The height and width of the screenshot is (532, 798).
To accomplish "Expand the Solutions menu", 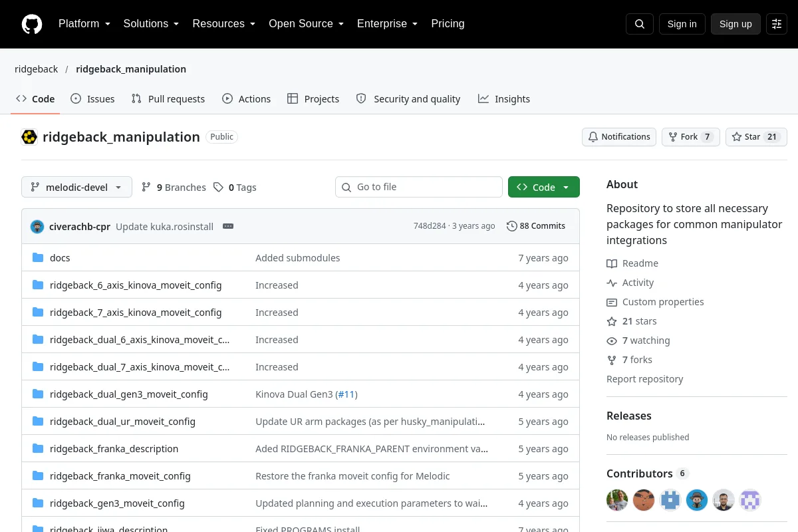I will click(x=151, y=24).
